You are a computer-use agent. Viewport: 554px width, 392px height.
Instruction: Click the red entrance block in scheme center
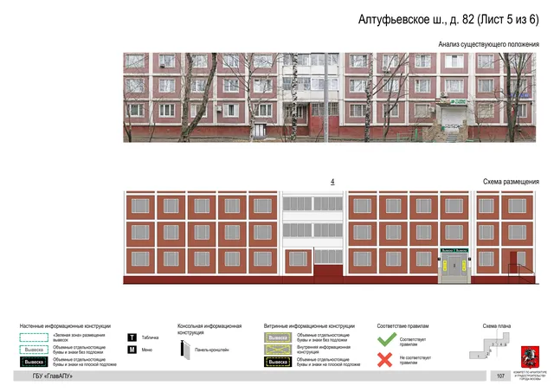[328, 274]
